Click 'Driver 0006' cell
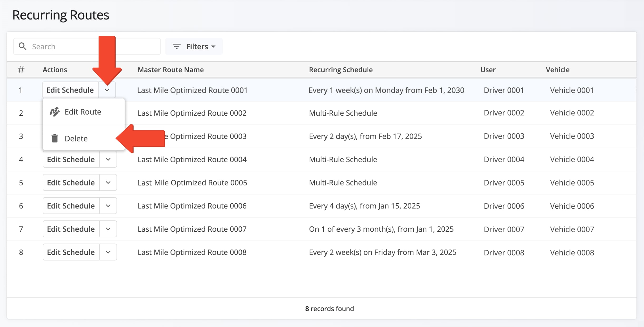This screenshot has height=327, width=644. tap(504, 206)
